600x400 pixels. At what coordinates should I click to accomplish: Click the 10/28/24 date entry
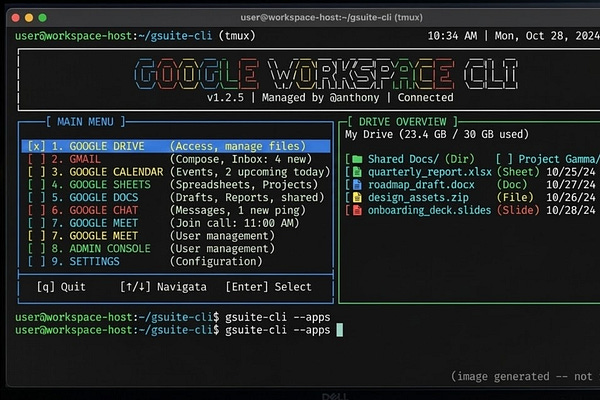[571, 211]
